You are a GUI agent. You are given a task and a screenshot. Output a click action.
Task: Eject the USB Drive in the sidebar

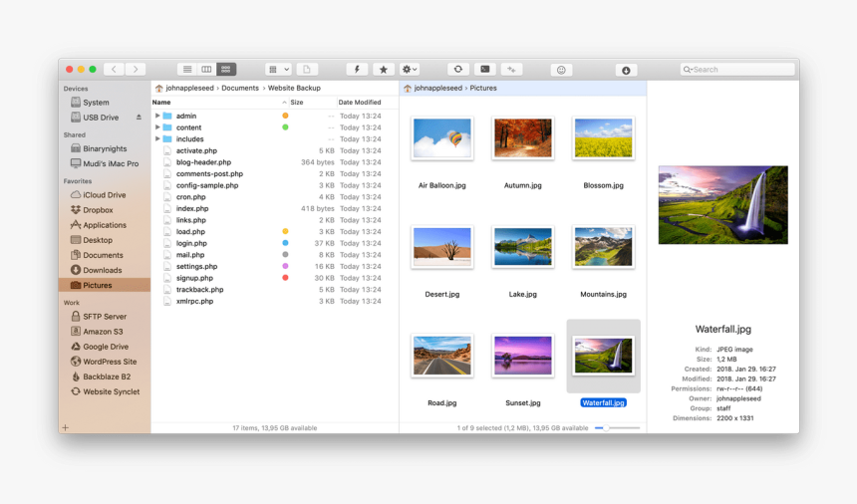140,118
